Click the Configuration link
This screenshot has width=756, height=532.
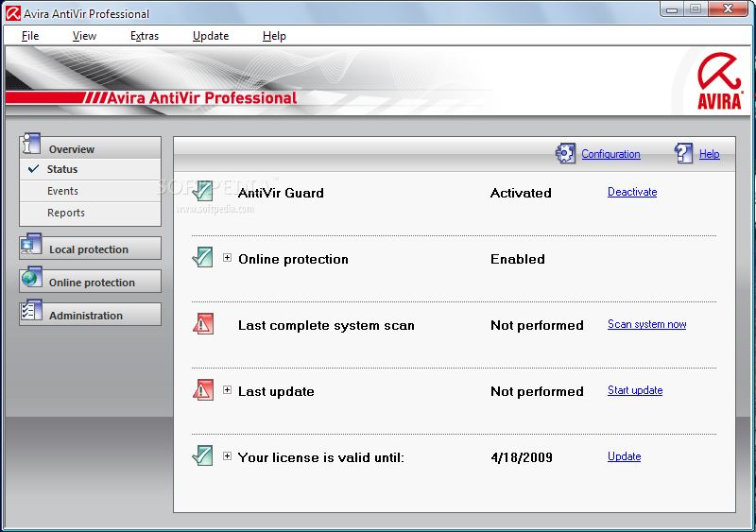click(x=610, y=154)
